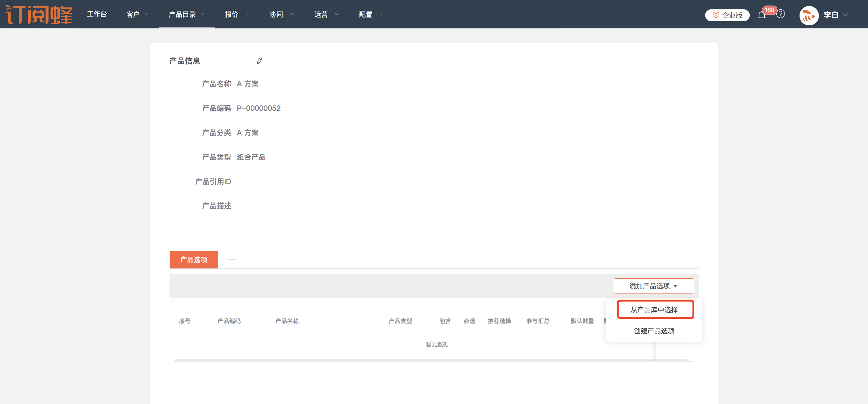This screenshot has width=868, height=404.
Task: Switch to the 产品选项 tab
Action: pyautogui.click(x=194, y=260)
